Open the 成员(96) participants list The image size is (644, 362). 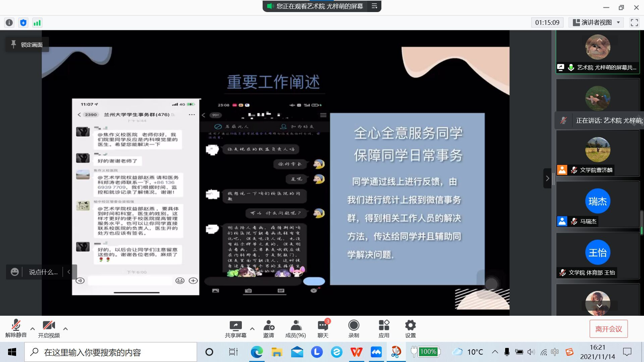click(296, 328)
